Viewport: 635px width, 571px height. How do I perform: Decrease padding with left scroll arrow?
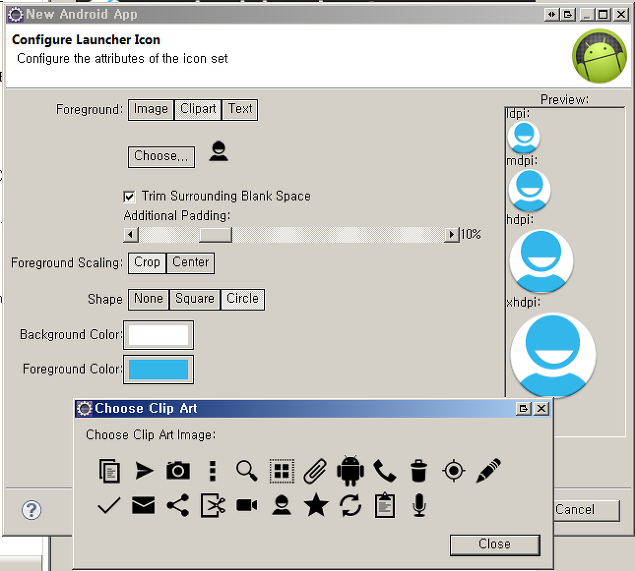click(x=131, y=235)
